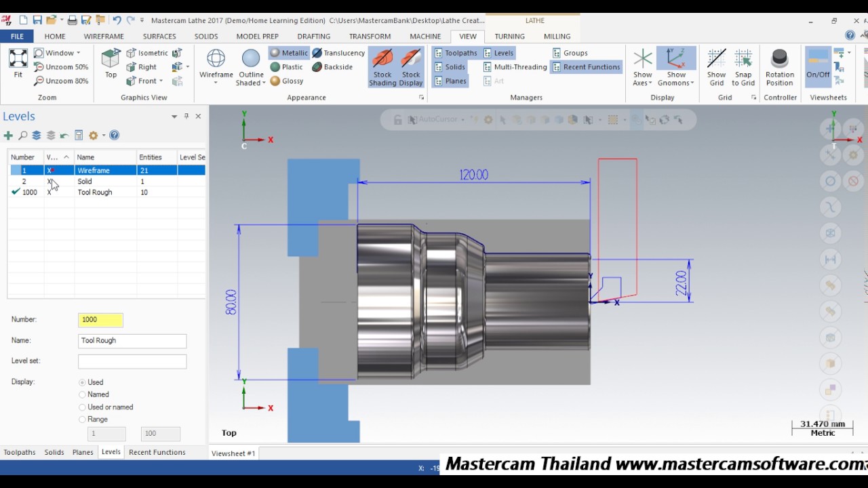This screenshot has width=868, height=488.
Task: Open the Window zoom dropdown arrow
Action: point(78,53)
